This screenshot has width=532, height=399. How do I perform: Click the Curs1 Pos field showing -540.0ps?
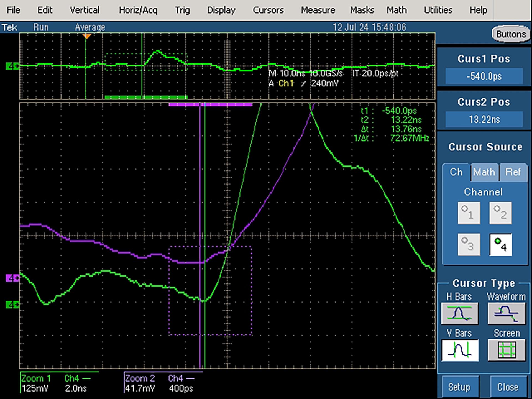pyautogui.click(x=484, y=76)
